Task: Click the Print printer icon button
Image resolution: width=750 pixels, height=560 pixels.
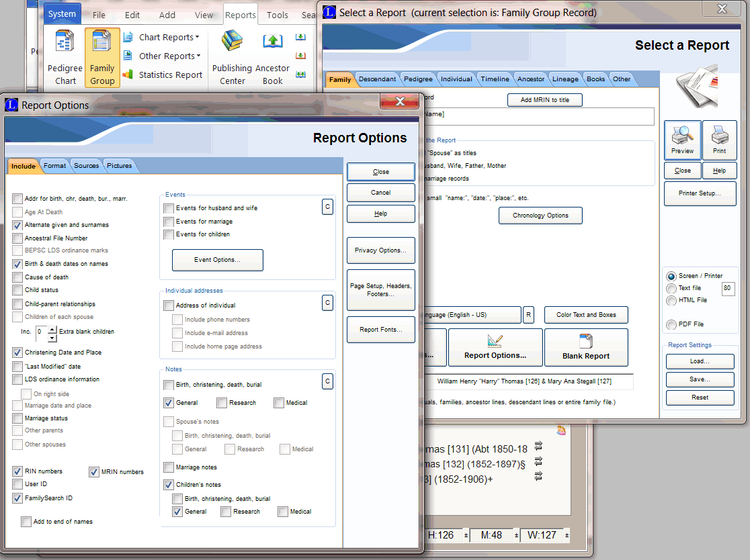Action: tap(719, 140)
